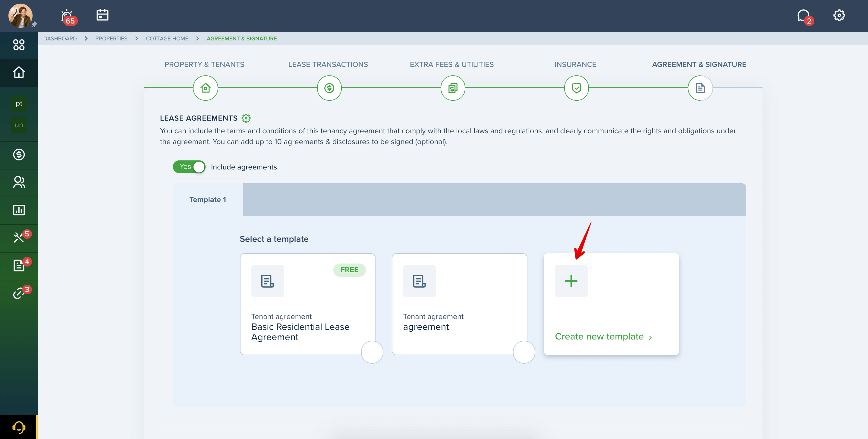Open the settings gear in the top bar
Viewport: 868px width, 439px height.
coord(839,15)
